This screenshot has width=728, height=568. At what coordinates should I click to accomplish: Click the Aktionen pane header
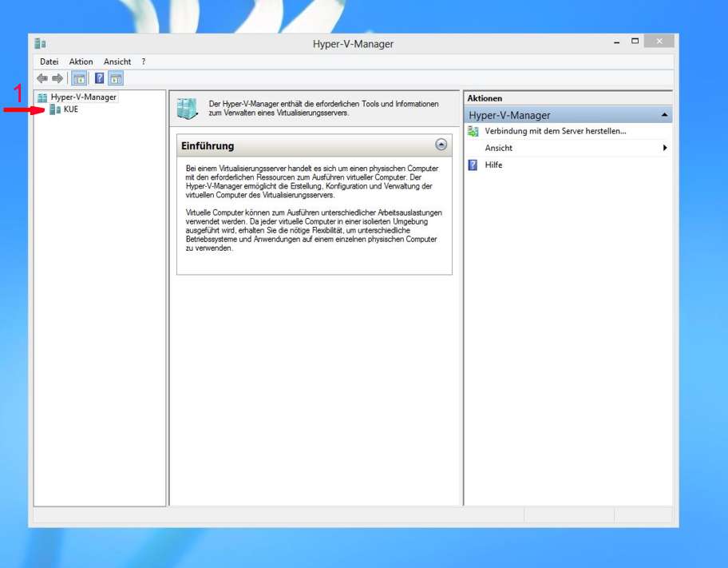pyautogui.click(x=568, y=98)
